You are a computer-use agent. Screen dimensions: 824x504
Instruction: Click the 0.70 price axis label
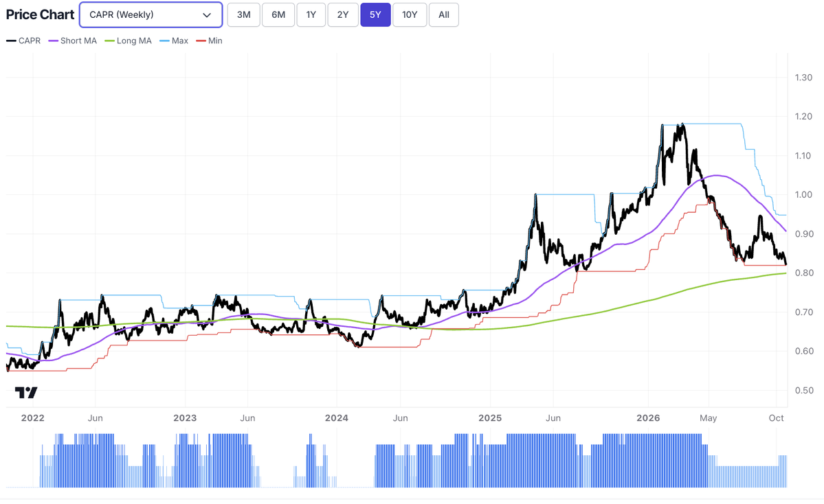803,312
